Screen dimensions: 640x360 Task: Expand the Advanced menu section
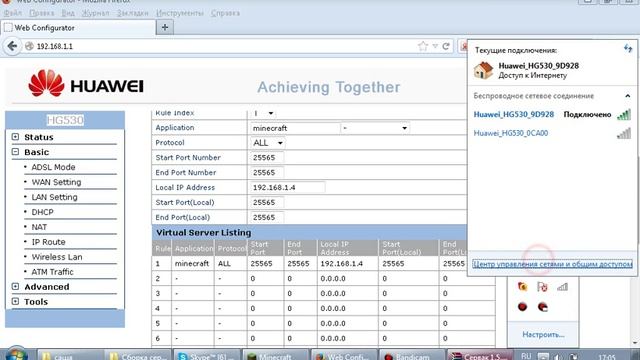(15, 287)
